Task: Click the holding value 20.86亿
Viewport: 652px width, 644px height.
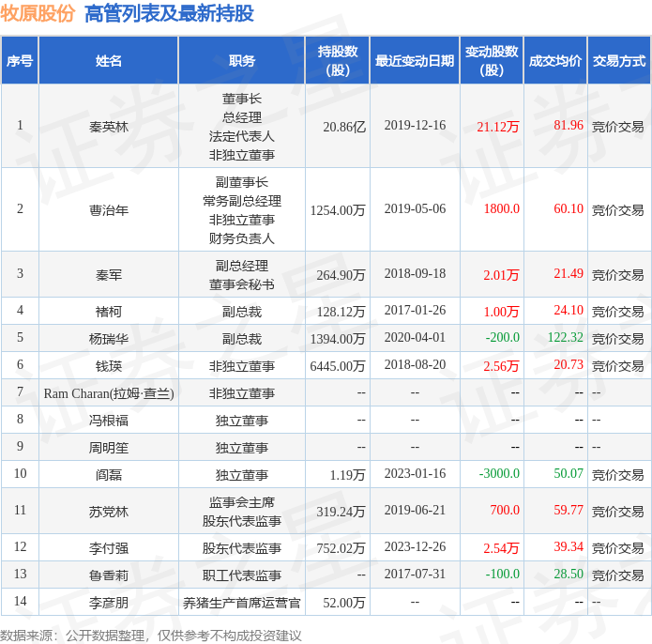Action: (344, 127)
